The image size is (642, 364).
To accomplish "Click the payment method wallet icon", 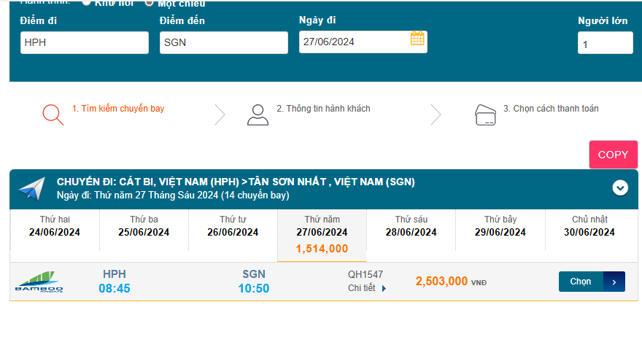I will [x=486, y=115].
